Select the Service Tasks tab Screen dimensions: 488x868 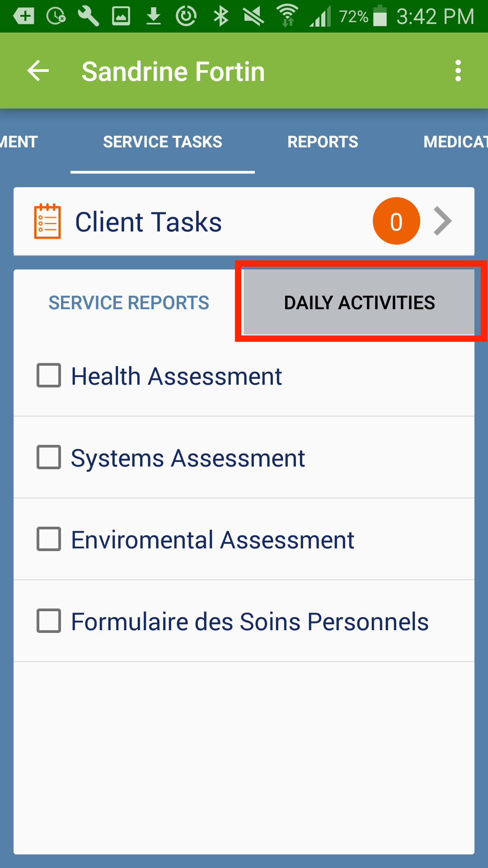[x=163, y=142]
